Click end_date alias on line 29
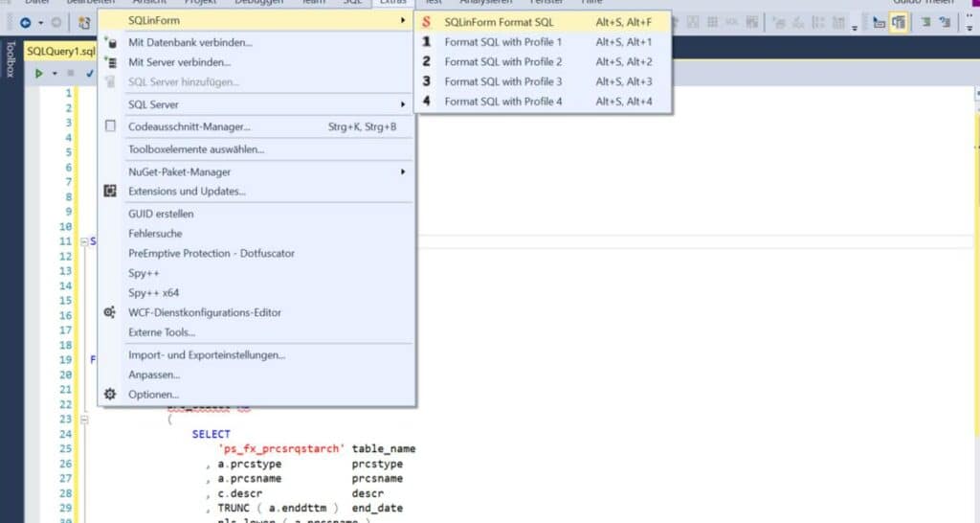980x523 pixels. point(377,508)
